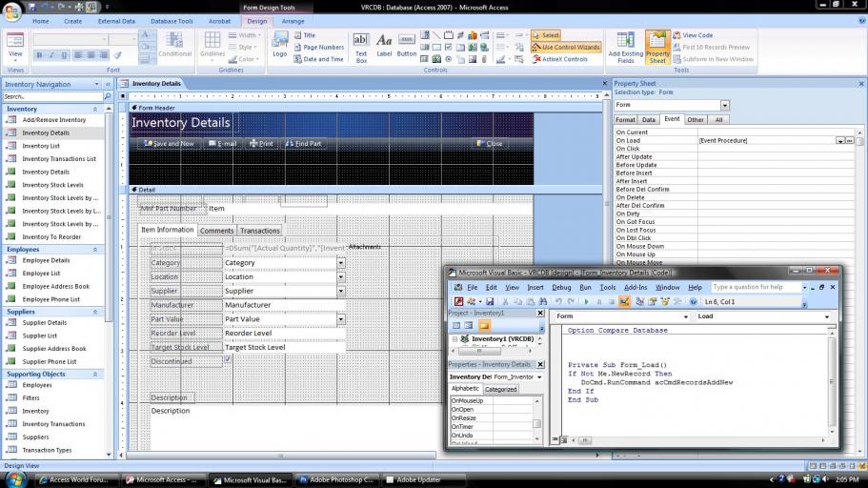The image size is (868, 488).
Task: Open Supplier combo box dropdown arrow
Action: coord(341,291)
